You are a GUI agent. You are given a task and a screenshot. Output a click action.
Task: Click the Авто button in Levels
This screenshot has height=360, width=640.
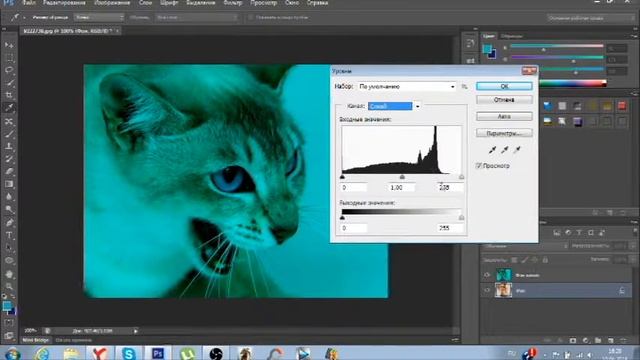(x=504, y=116)
